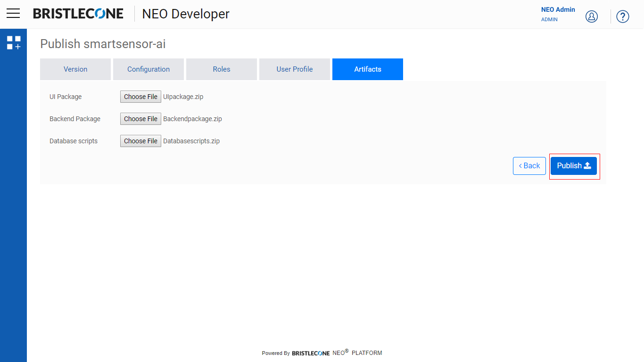Click the add application grid icon in sidebar
This screenshot has width=644, height=362.
(14, 42)
